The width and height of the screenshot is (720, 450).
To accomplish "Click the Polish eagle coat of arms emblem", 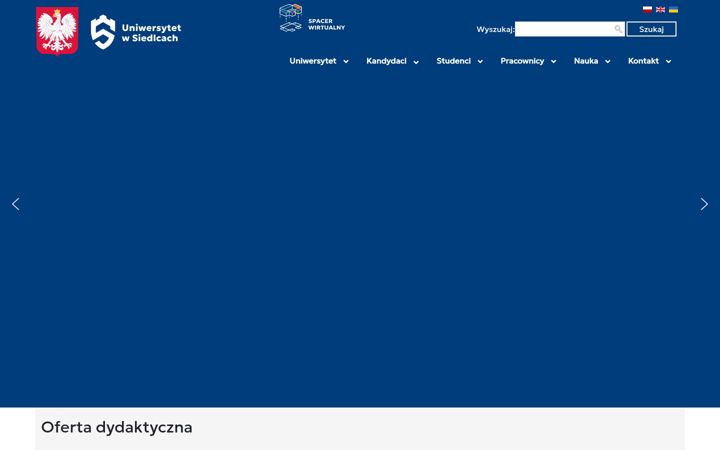I will 57,30.
